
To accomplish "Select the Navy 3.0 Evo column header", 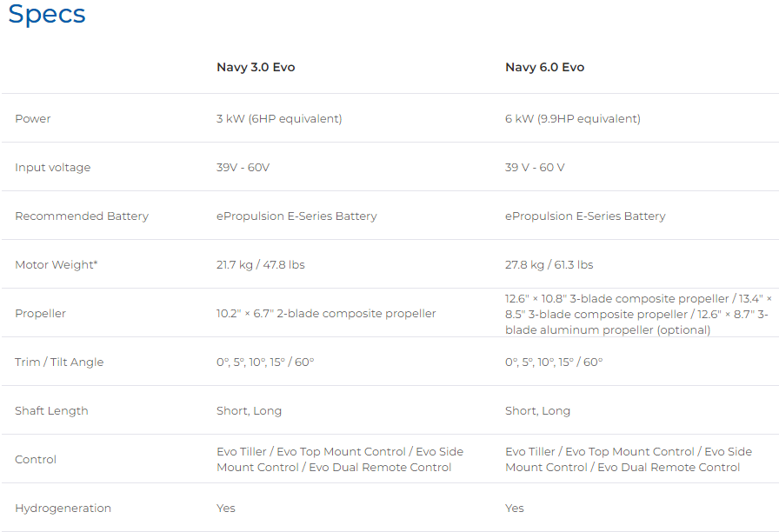I will click(x=256, y=67).
